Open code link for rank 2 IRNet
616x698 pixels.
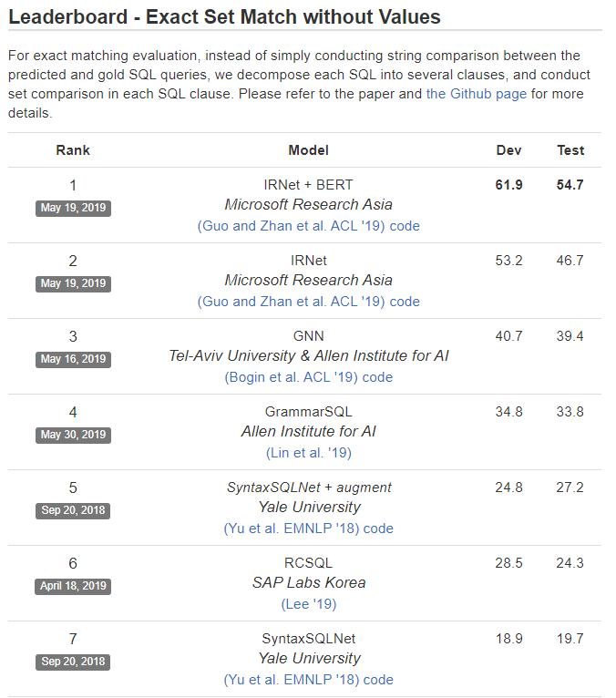point(405,301)
